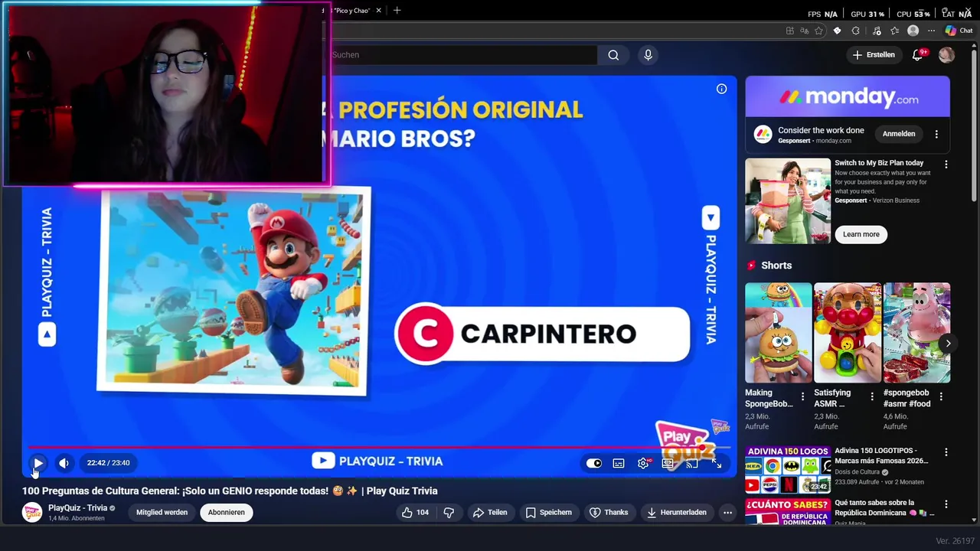Open Satisfying ASMR short thumbnail

tap(848, 333)
